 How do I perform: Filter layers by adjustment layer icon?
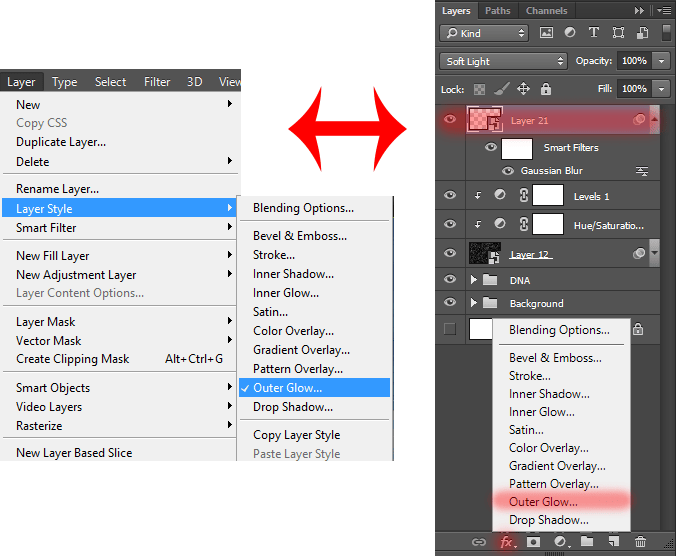coord(570,33)
